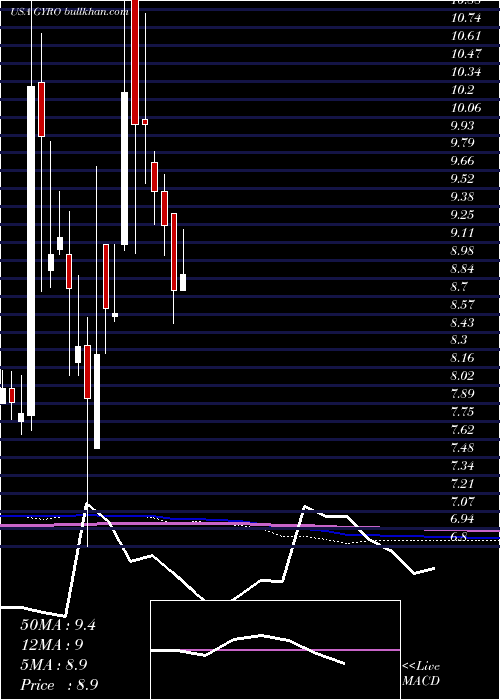Screen dimensions: 500x700
Task: Select the 6.8 price axis label
Action: point(459,537)
